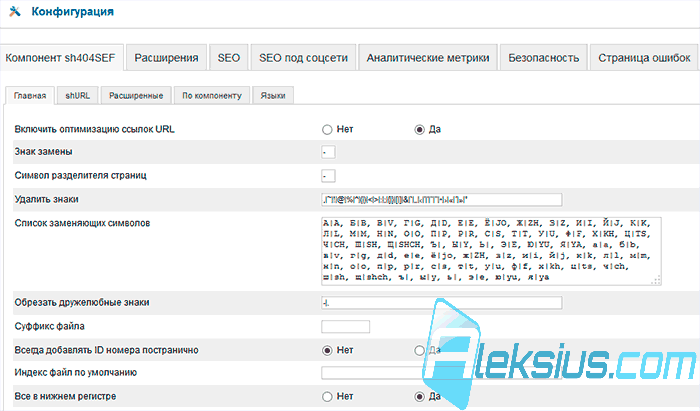The image size is (700, 411).
Task: Select Да for always adding ID numbers
Action: tap(419, 350)
